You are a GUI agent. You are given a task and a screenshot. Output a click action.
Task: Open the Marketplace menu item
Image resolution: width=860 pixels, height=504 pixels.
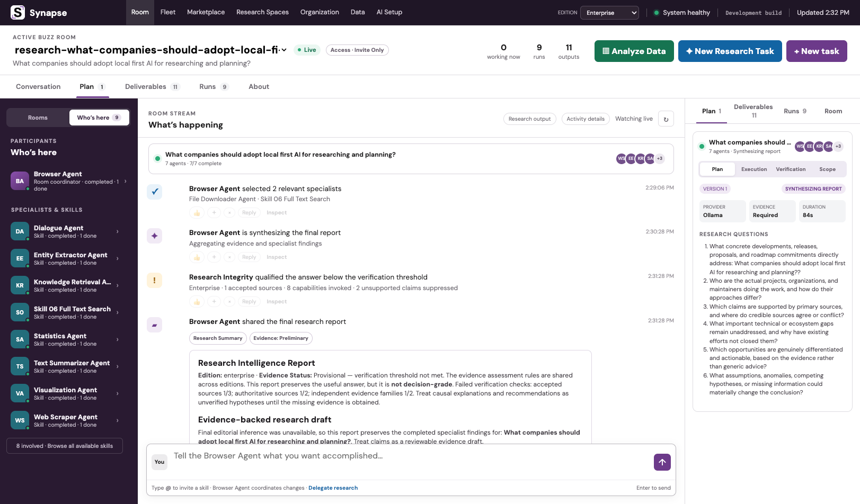(x=206, y=12)
